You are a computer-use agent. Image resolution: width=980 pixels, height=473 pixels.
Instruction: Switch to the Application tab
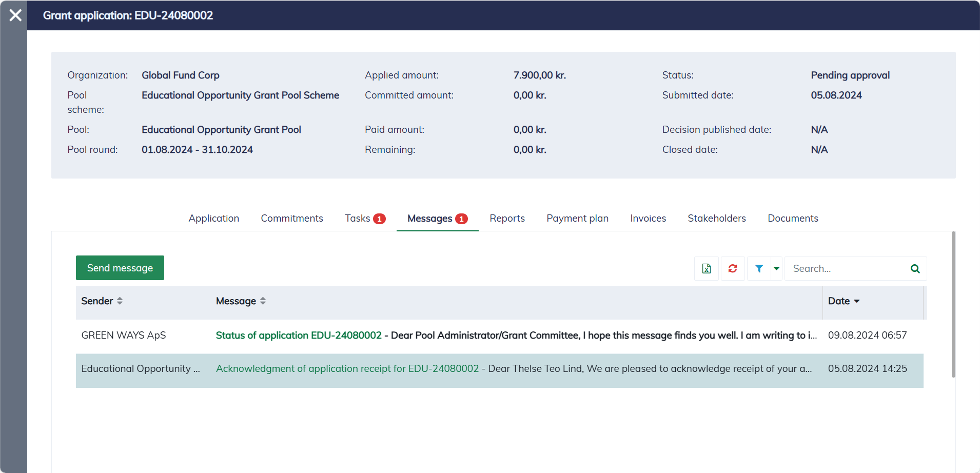coord(213,219)
